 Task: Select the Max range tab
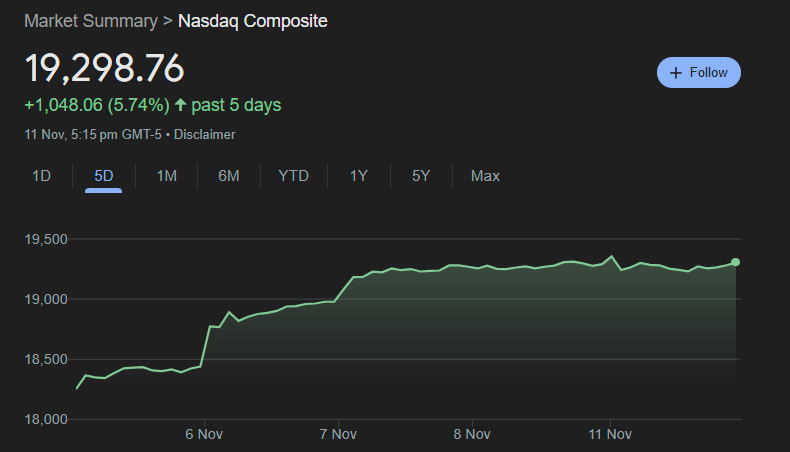pyautogui.click(x=485, y=176)
